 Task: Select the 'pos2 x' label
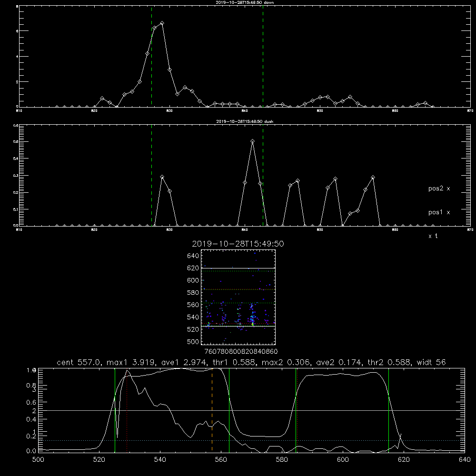[x=439, y=188]
